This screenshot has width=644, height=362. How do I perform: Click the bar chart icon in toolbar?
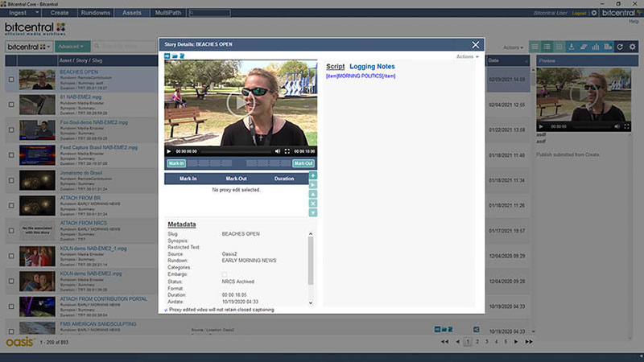pos(595,47)
